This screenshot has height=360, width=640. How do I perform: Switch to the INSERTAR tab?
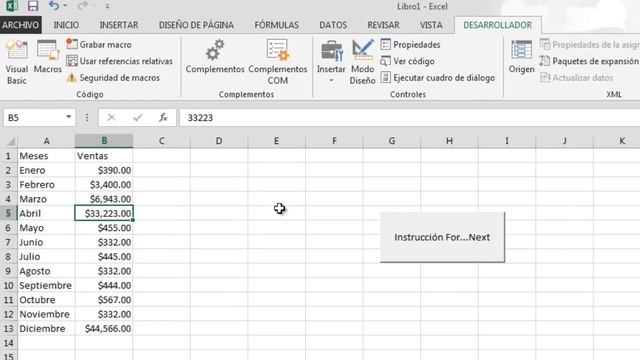coord(119,25)
